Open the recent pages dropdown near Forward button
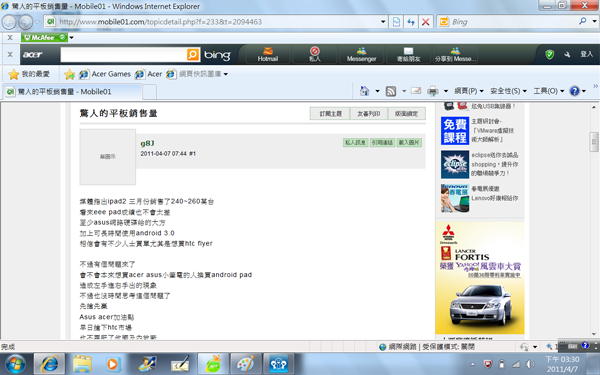 click(38, 22)
